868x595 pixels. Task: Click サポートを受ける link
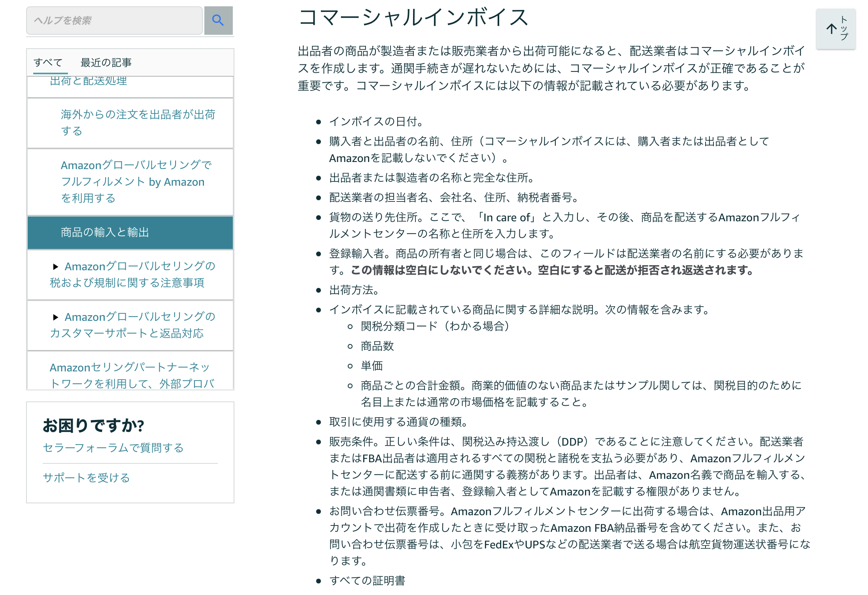(x=86, y=478)
